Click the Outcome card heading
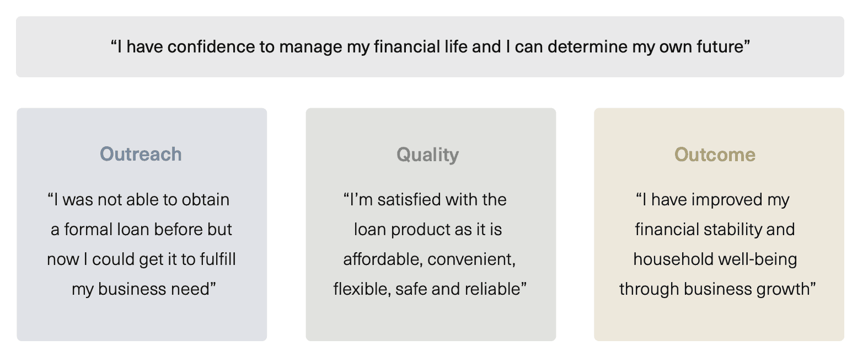Viewport: 868px width, 361px height. (x=715, y=155)
